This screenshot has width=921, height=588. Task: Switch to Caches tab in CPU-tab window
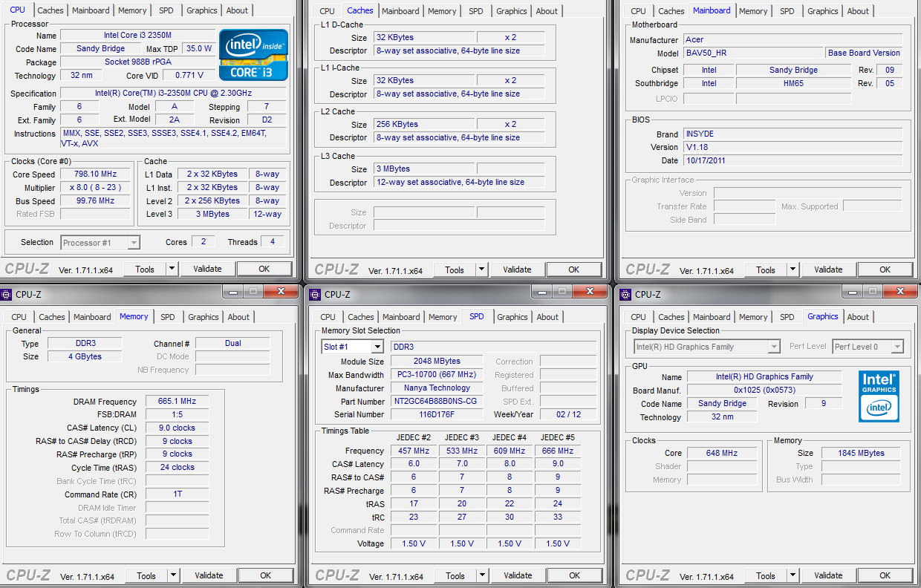pos(51,10)
